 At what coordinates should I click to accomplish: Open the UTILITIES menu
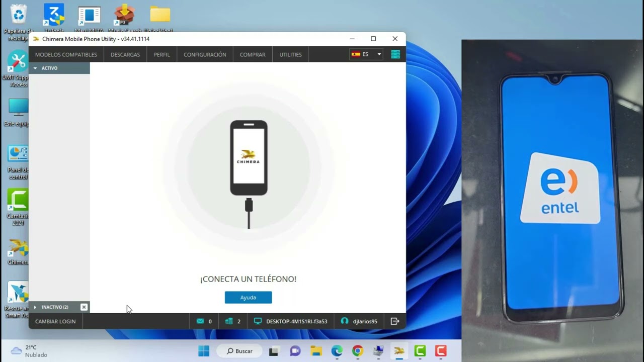click(x=291, y=54)
